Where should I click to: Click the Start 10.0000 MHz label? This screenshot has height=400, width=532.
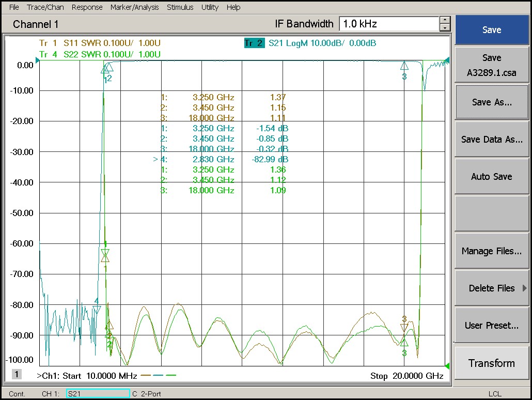click(100, 376)
